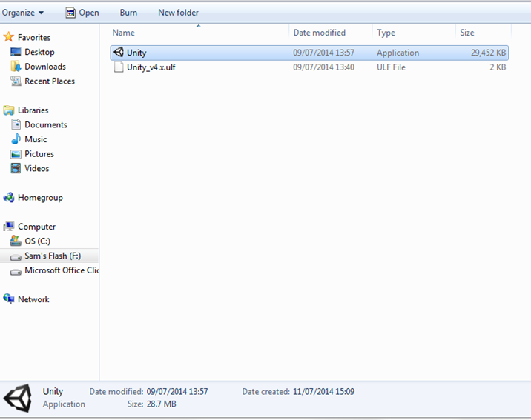Image resolution: width=531 pixels, height=420 pixels.
Task: Click the Microsoft Office Click drive icon
Action: click(x=16, y=272)
